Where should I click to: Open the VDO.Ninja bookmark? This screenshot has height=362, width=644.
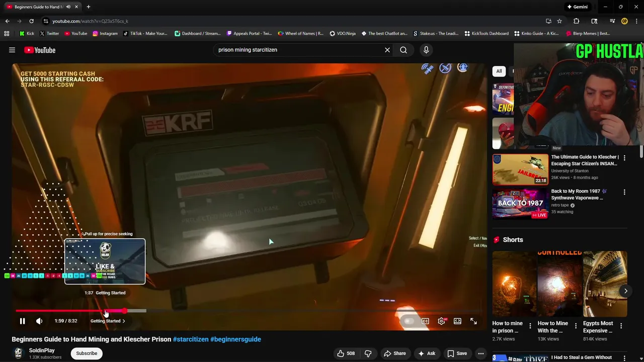[x=343, y=34]
